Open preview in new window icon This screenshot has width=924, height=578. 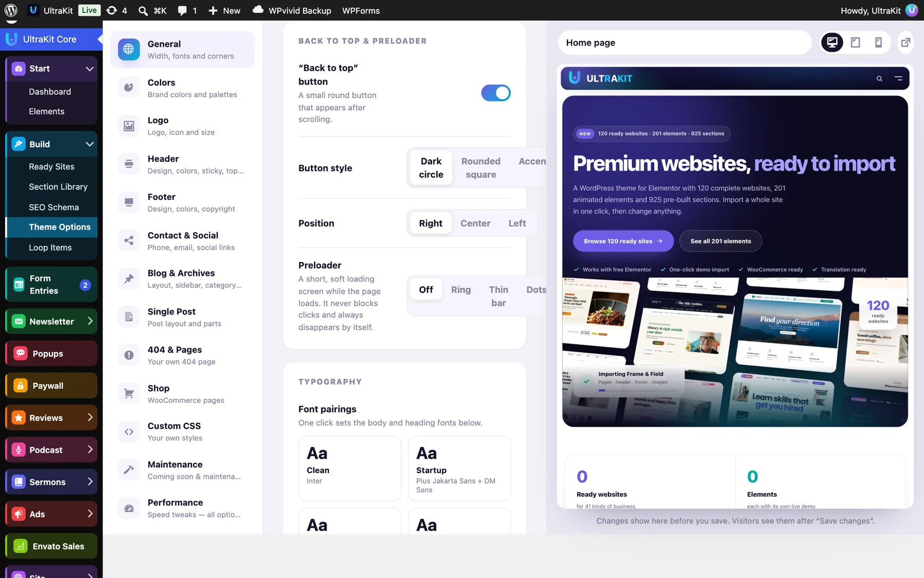pos(906,42)
